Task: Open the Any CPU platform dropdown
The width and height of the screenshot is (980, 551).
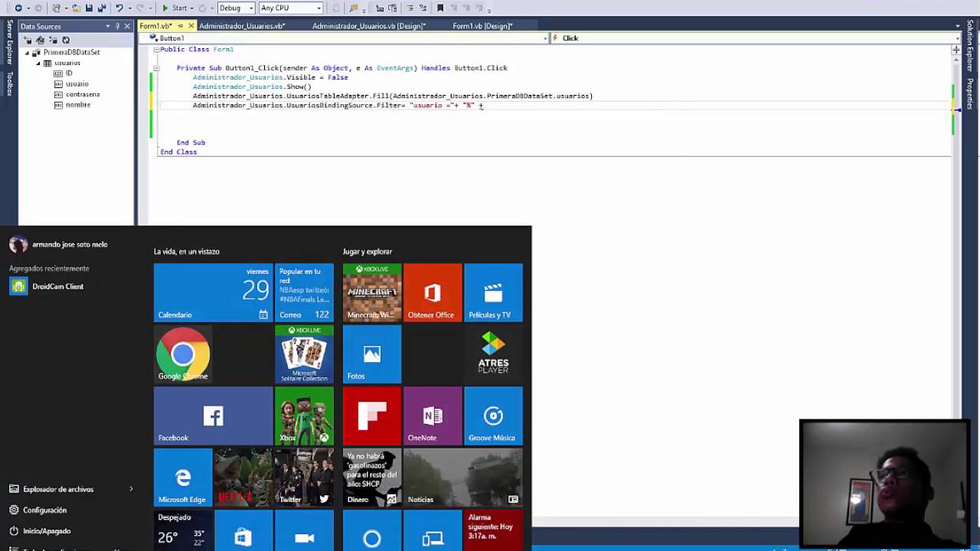Action: tap(290, 8)
